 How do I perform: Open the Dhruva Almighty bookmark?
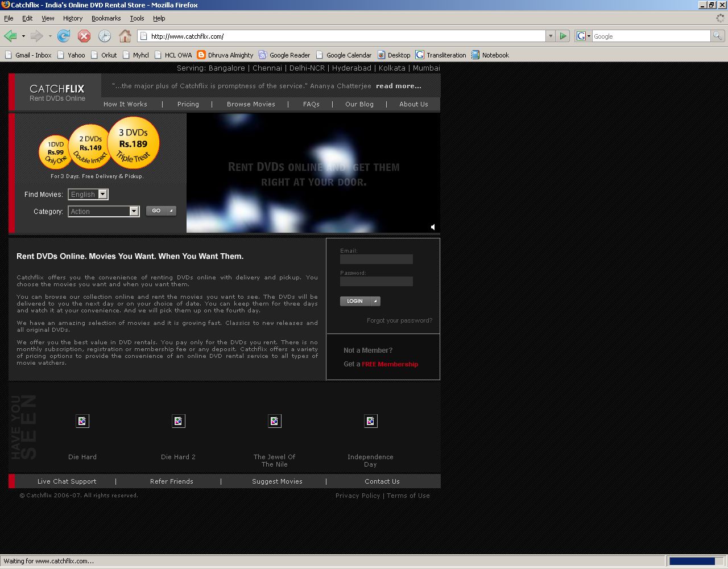pyautogui.click(x=225, y=55)
